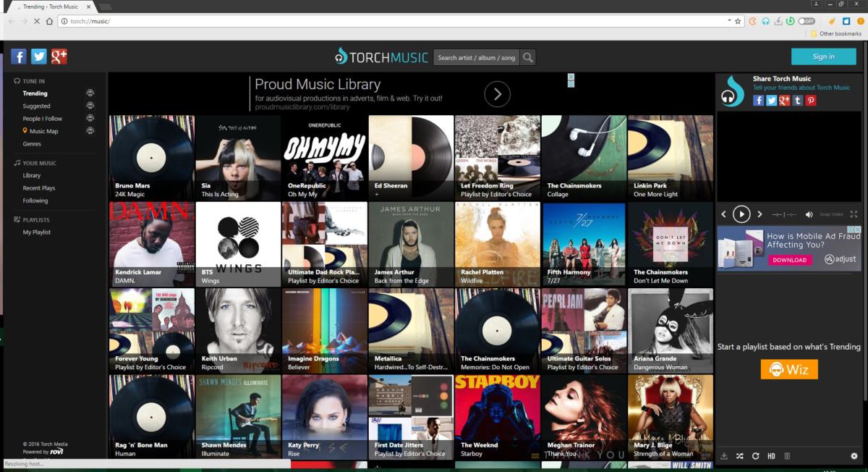Click the search artist / album / song field
The height and width of the screenshot is (472, 868).
[x=477, y=57]
